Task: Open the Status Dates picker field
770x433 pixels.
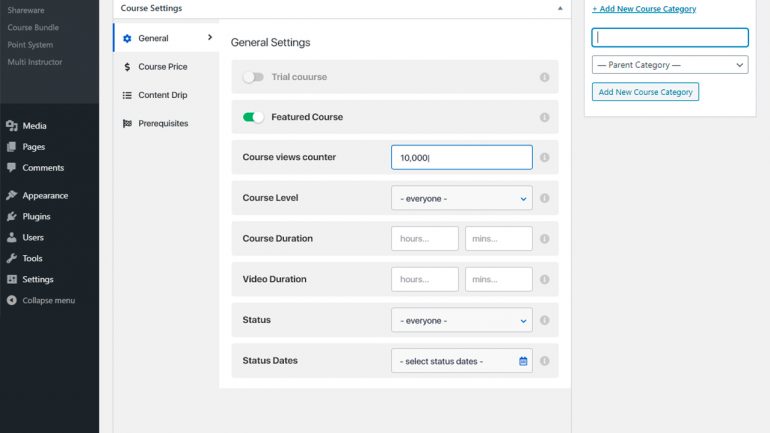Action: [462, 361]
